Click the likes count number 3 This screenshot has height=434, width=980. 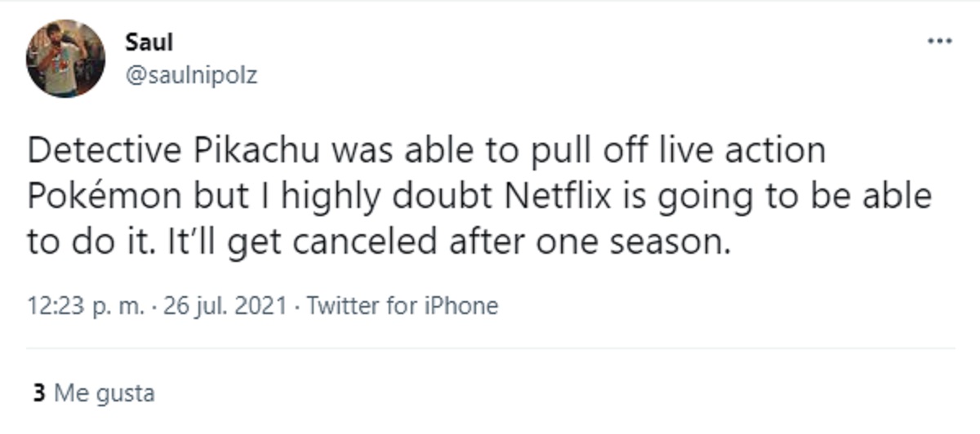pyautogui.click(x=38, y=393)
